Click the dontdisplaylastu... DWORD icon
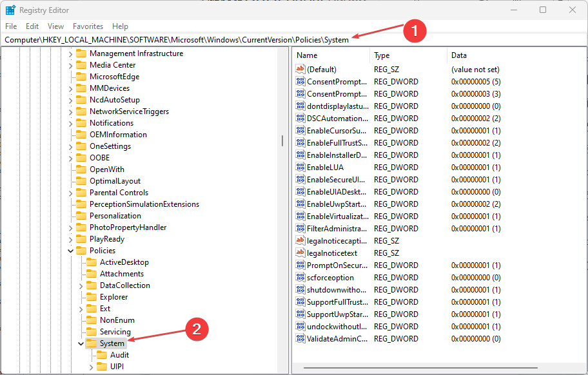The height and width of the screenshot is (375, 588). (300, 106)
